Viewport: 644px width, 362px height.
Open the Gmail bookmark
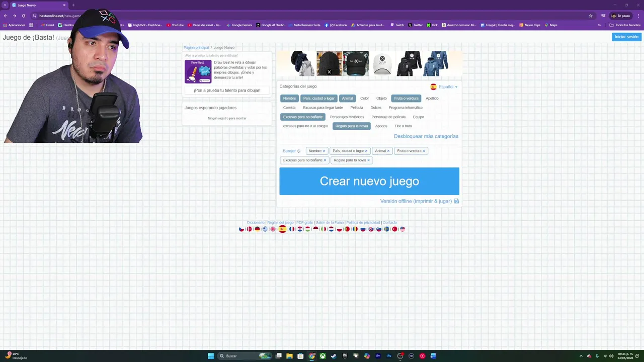[47, 25]
